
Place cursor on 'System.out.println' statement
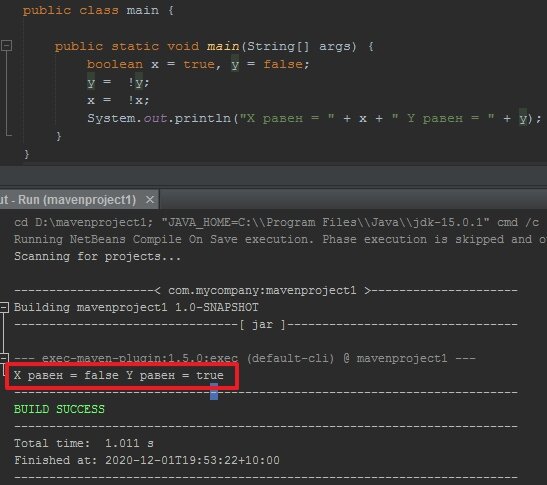[314, 119]
